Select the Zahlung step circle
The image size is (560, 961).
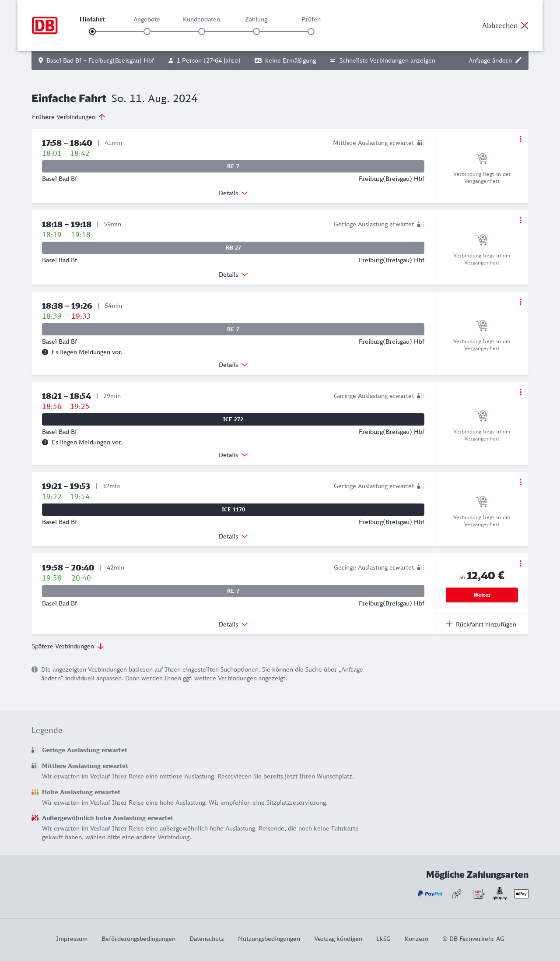point(256,32)
